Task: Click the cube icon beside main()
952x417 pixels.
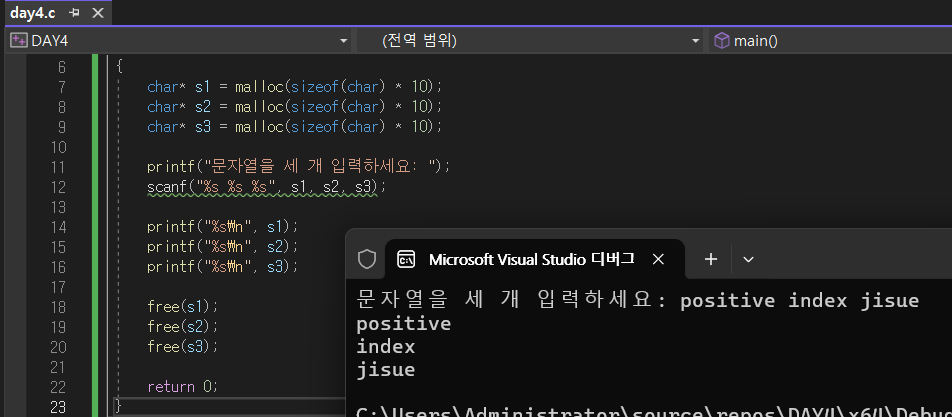Action: tap(721, 41)
